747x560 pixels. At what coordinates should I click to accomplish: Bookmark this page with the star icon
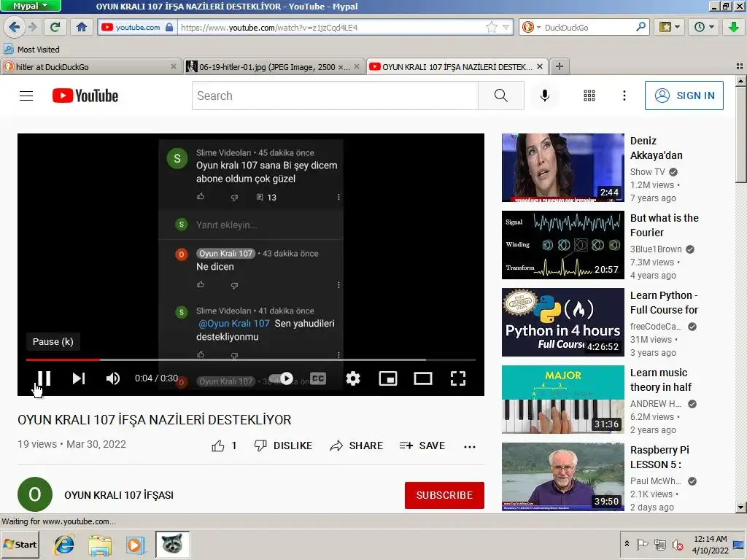tap(491, 27)
